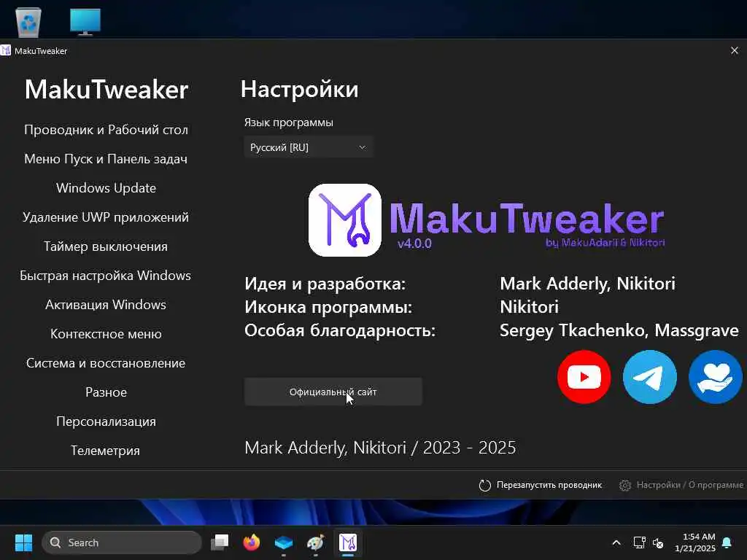Open Проводник и Рабочий стол section
The image size is (747, 560).
[106, 130]
